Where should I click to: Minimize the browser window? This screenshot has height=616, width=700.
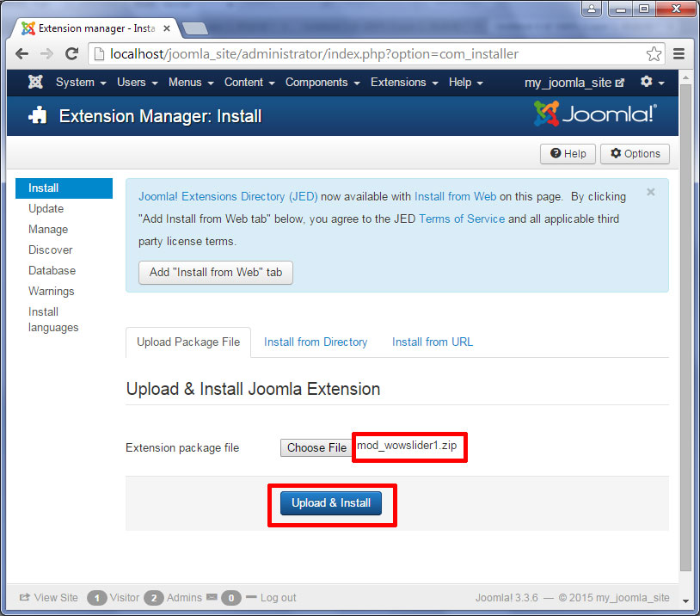coord(620,9)
